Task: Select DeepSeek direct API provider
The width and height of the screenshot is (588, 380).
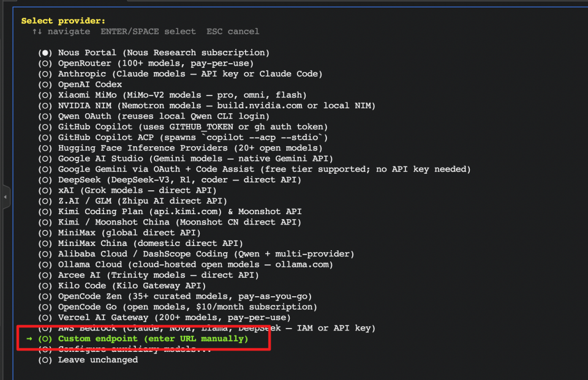Action: (x=170, y=180)
